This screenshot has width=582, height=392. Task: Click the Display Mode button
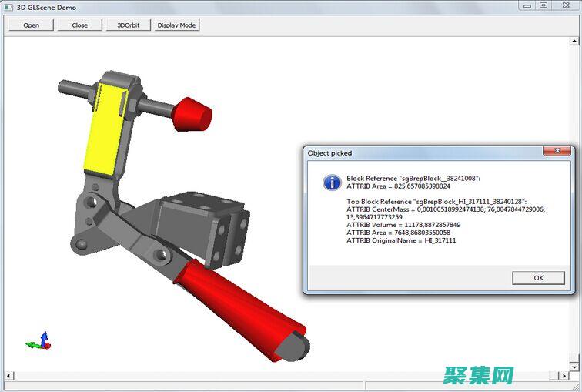(x=176, y=25)
